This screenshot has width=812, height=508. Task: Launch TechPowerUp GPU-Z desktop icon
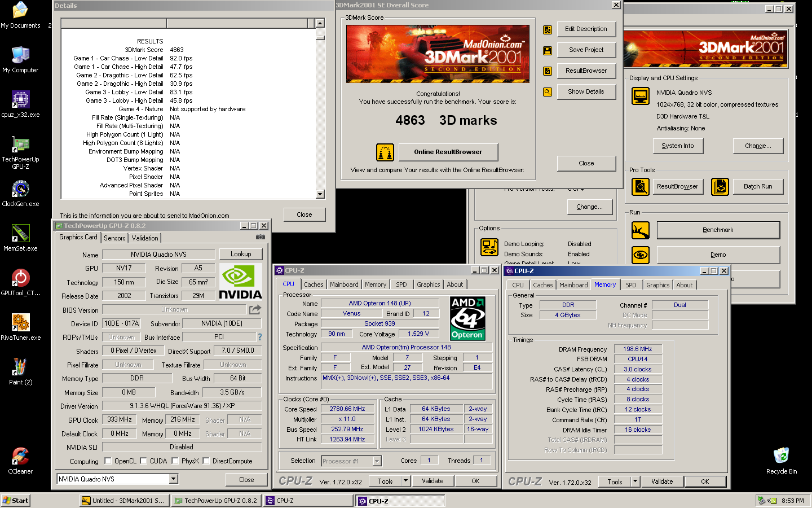point(20,152)
